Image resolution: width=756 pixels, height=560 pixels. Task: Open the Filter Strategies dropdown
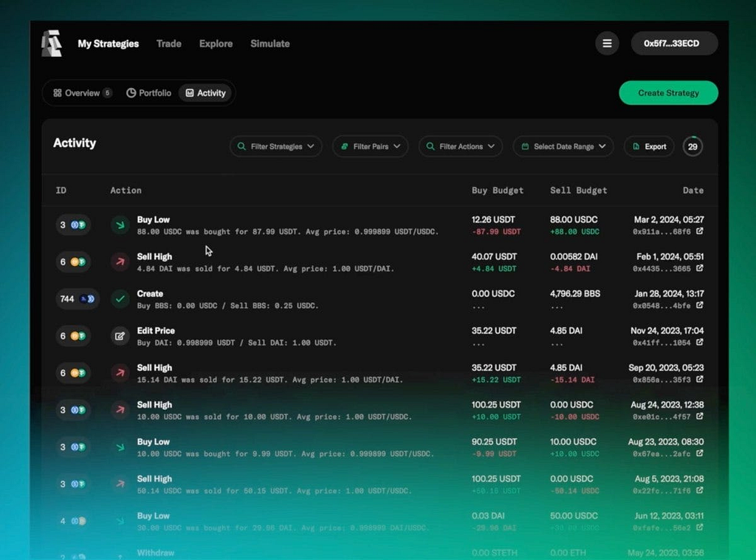(x=276, y=146)
